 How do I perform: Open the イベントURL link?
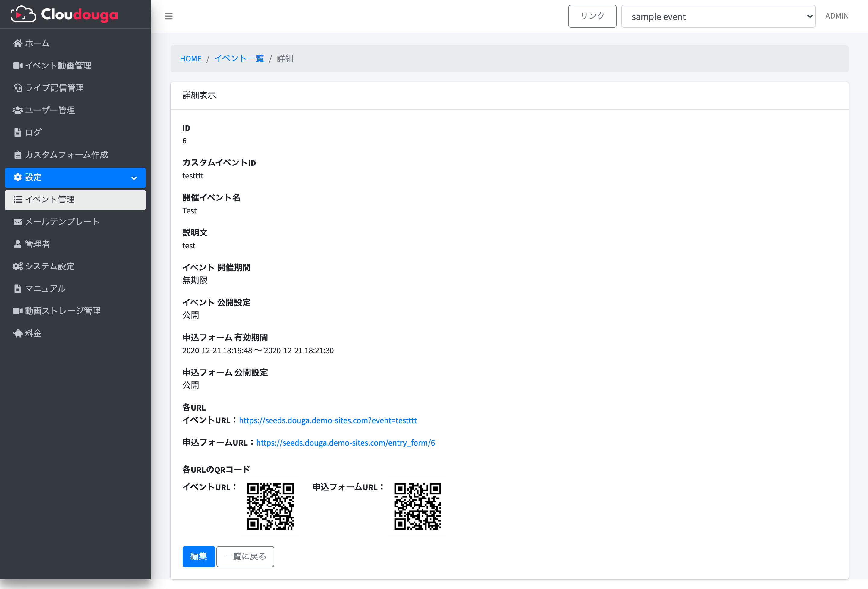pos(328,420)
